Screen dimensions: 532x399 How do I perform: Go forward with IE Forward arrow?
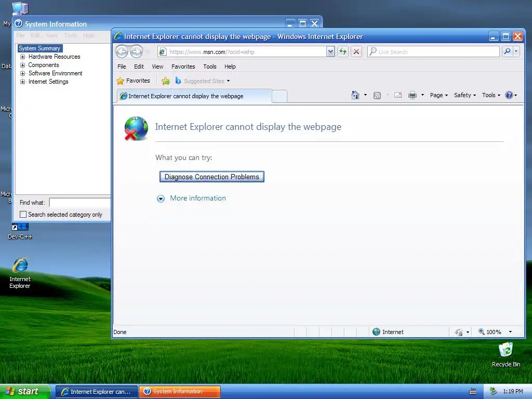[137, 51]
